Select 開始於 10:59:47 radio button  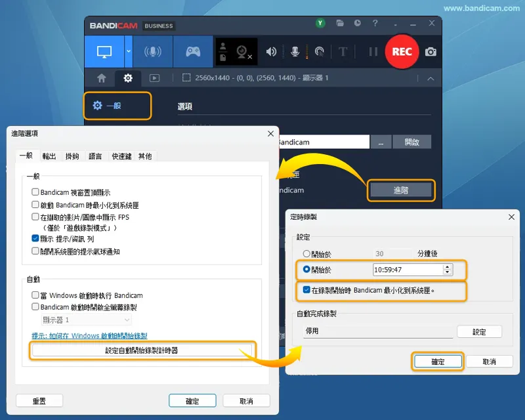(x=306, y=269)
